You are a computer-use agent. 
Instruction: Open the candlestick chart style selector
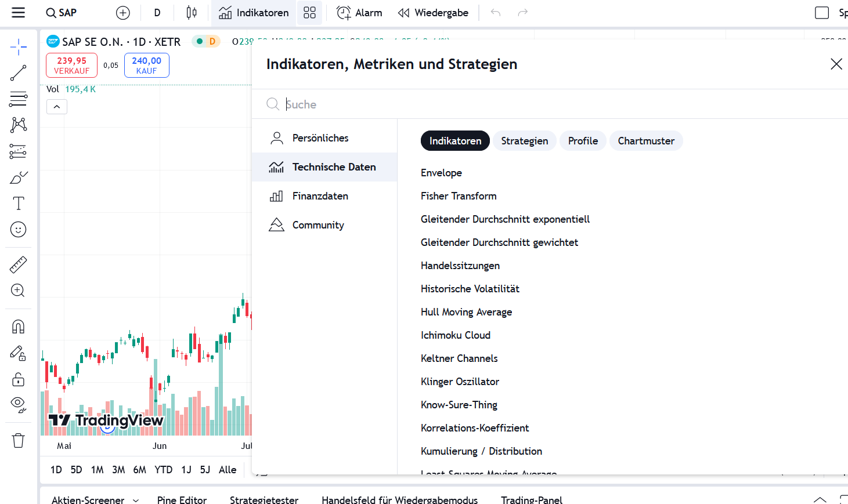coord(192,12)
